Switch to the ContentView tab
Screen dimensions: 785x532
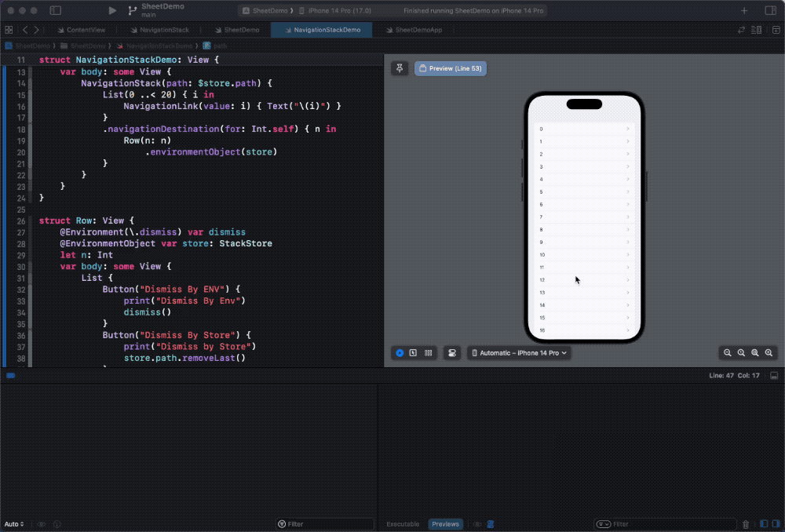86,29
